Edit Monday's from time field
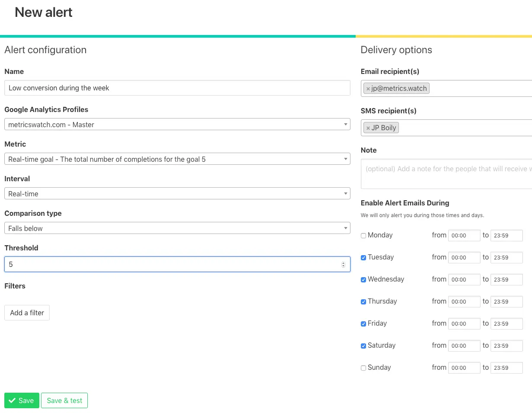 (x=464, y=236)
